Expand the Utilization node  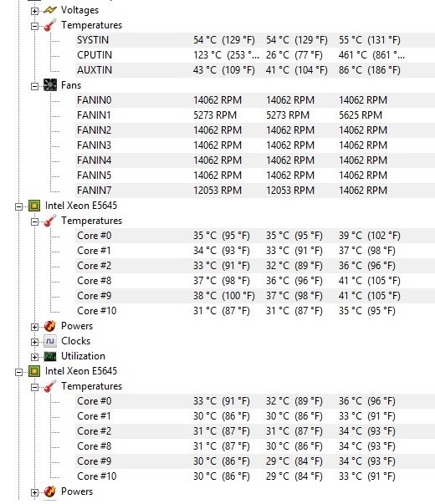tap(34, 357)
